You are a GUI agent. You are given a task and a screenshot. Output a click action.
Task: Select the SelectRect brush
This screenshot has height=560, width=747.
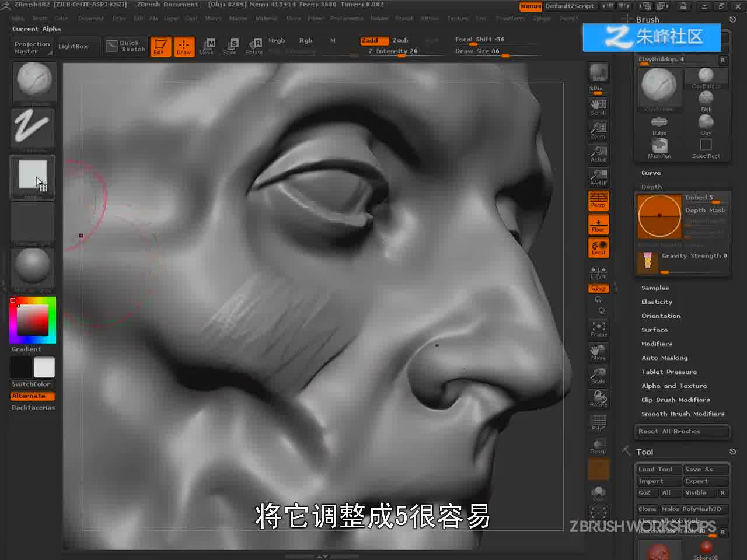(x=706, y=148)
